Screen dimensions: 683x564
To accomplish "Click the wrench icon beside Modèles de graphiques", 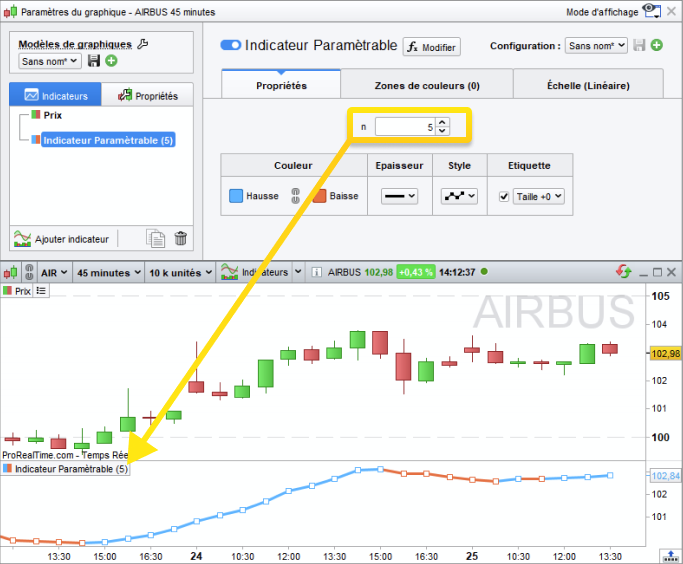I will [142, 44].
